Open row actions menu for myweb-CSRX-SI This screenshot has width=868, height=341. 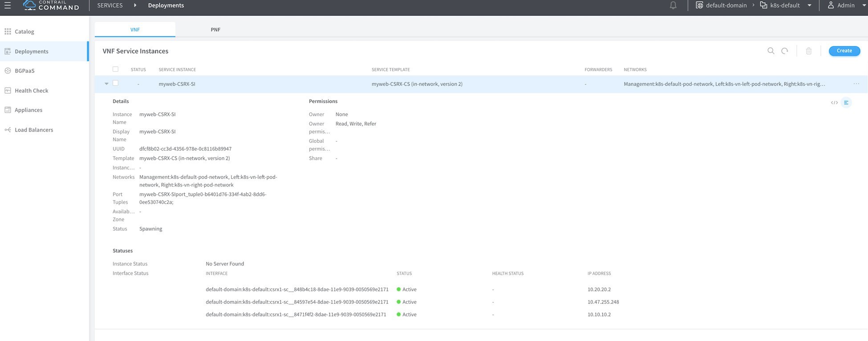coord(856,84)
